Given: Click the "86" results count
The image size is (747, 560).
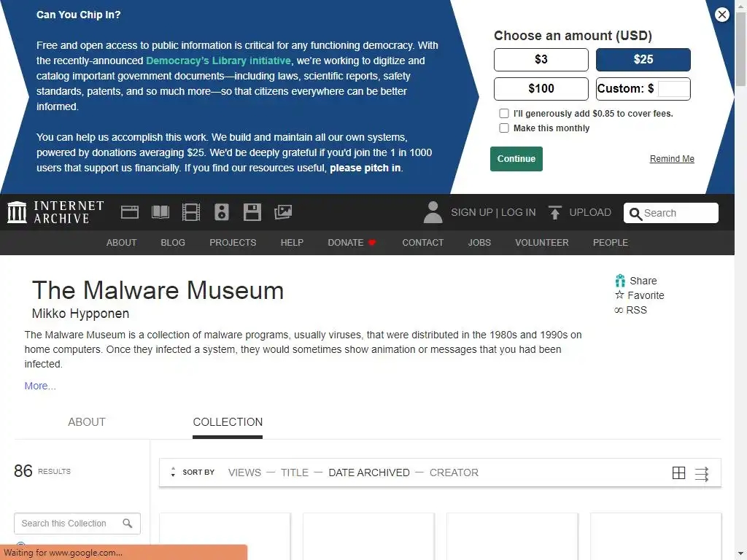Looking at the screenshot, I should (x=23, y=471).
